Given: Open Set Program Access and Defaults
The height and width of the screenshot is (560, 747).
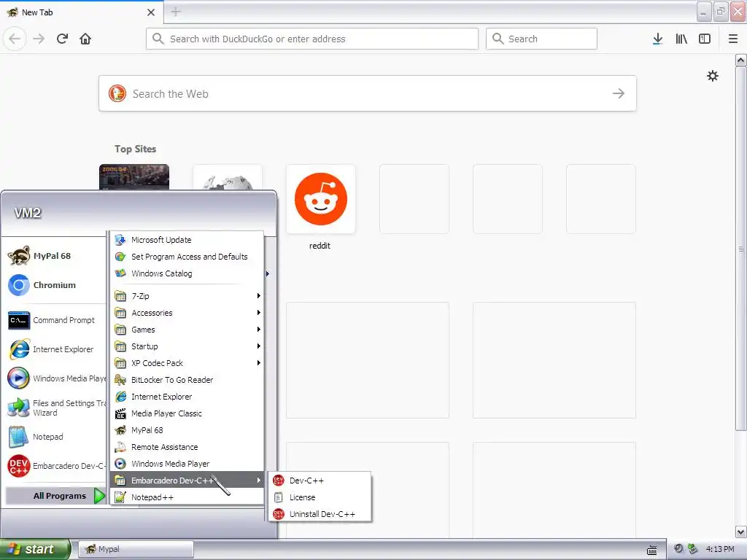Looking at the screenshot, I should click(x=187, y=256).
